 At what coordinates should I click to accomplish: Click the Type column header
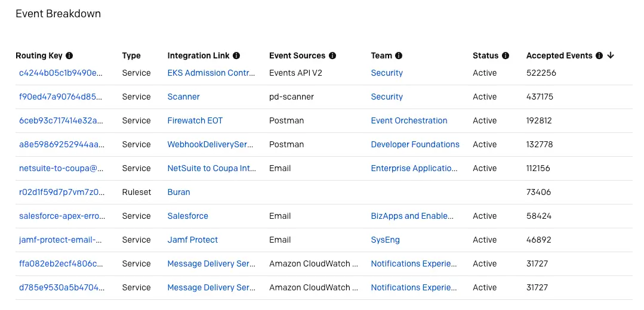click(131, 55)
